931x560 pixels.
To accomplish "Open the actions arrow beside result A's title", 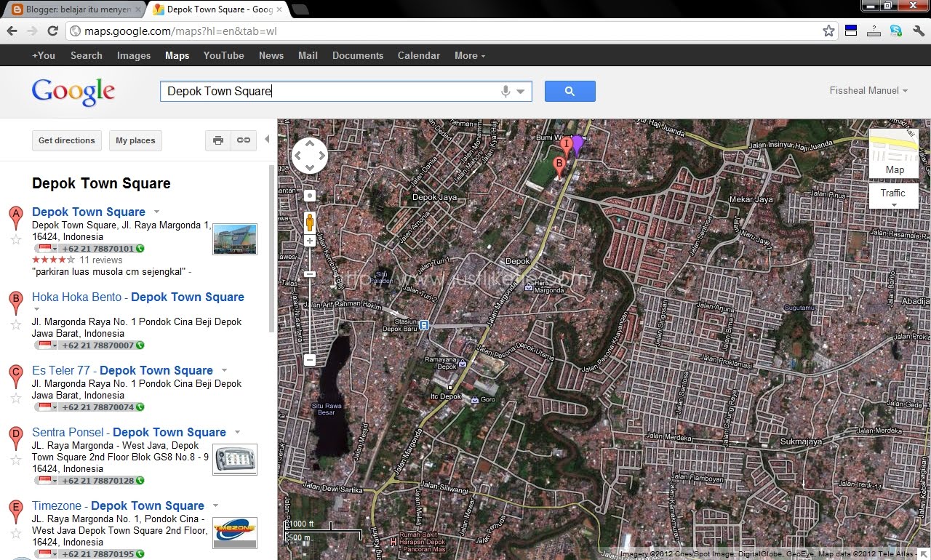I will tap(156, 212).
